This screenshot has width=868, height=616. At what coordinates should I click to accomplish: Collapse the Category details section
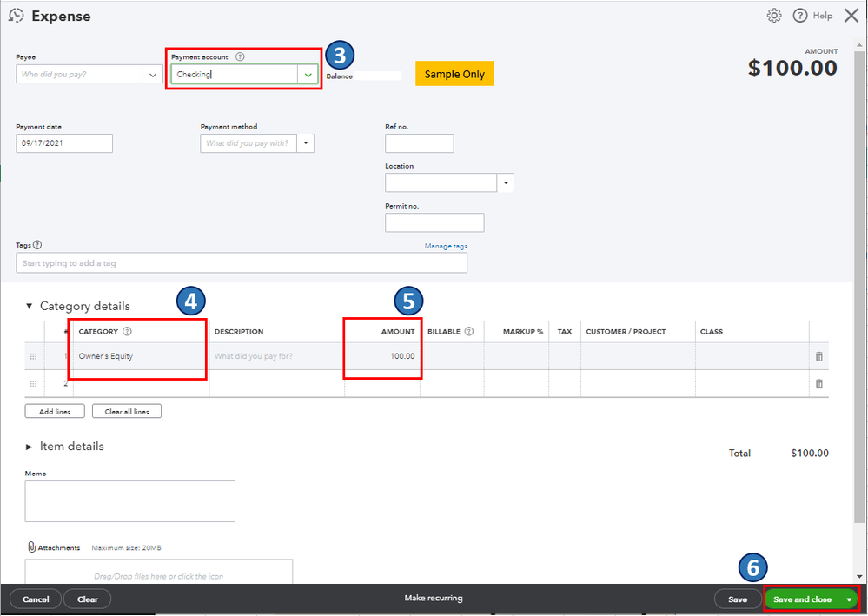[x=30, y=306]
